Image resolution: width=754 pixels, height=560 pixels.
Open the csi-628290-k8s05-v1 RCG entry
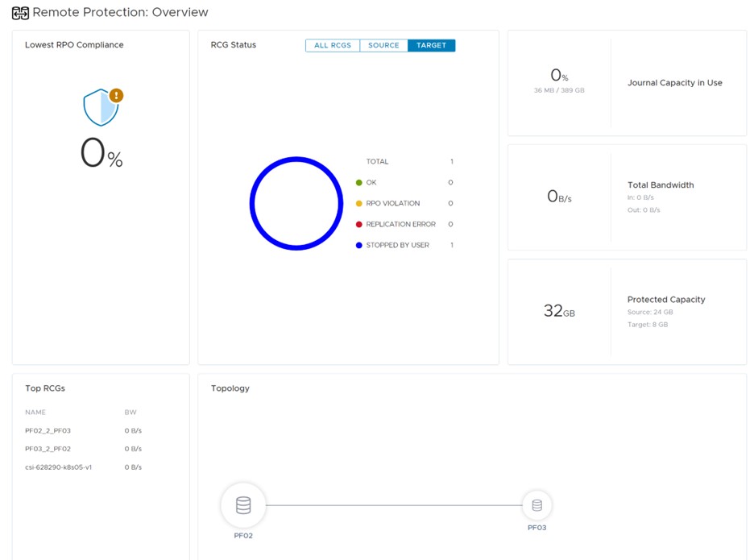tap(58, 467)
